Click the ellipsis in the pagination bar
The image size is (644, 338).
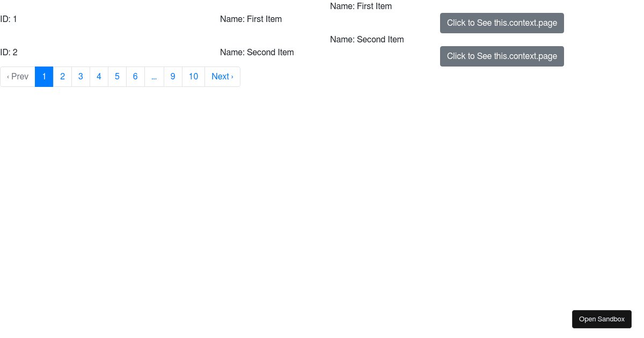click(x=154, y=76)
